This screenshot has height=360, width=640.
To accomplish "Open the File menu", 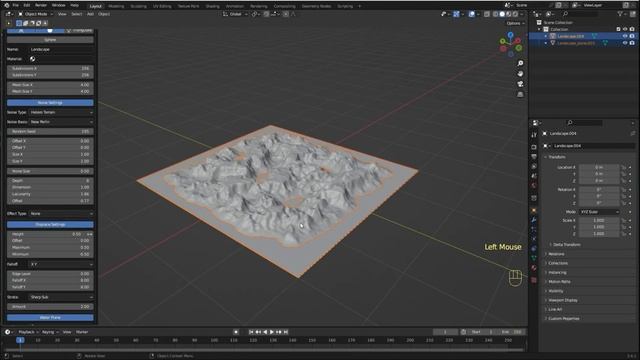I will tap(16, 5).
